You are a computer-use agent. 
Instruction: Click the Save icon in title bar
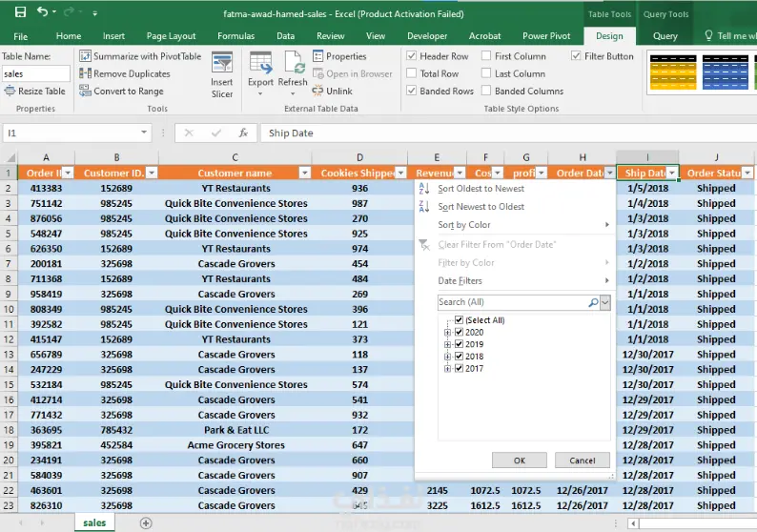click(19, 13)
